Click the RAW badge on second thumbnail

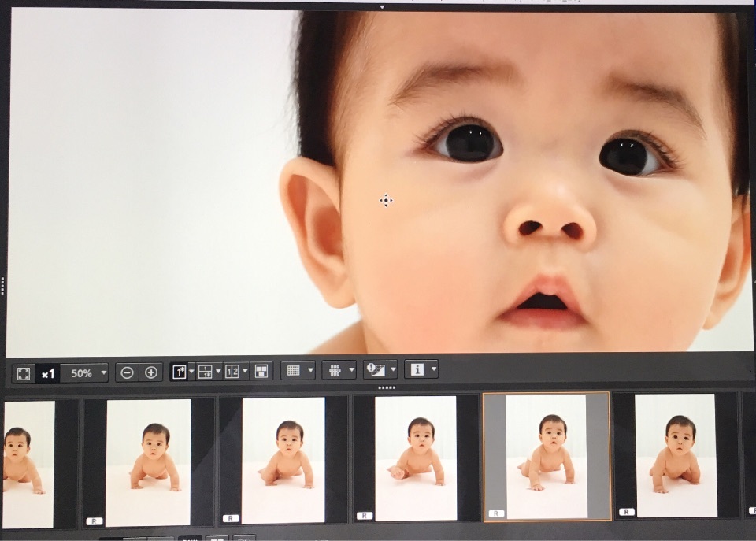94,521
